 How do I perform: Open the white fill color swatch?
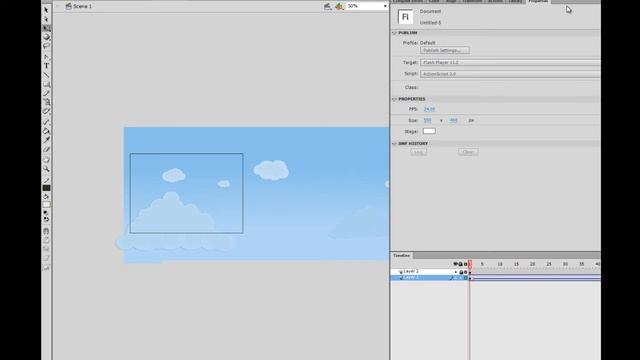pyautogui.click(x=47, y=204)
